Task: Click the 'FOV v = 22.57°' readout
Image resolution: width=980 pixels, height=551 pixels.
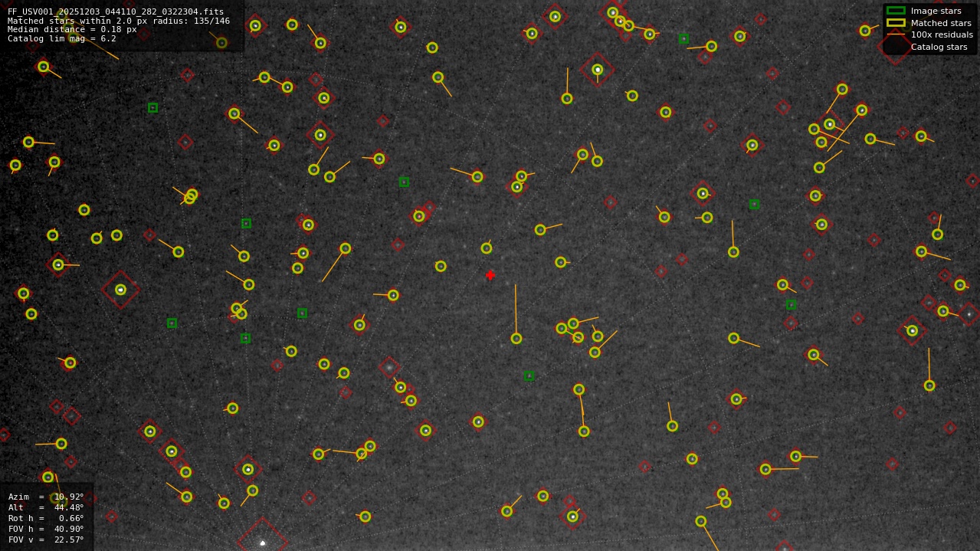Action: [46, 540]
